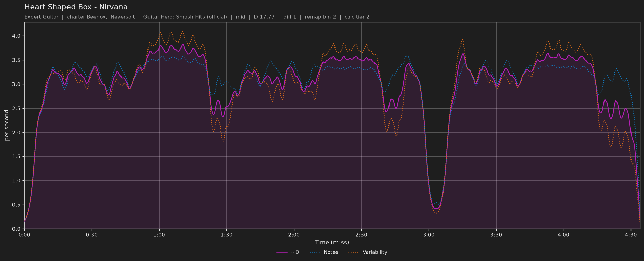Click the 1:30 x-axis tick label
Screen dimensions: 644x261
click(226, 235)
